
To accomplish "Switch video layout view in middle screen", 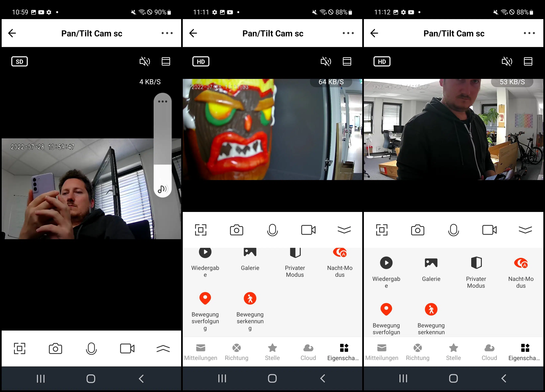I will pyautogui.click(x=347, y=61).
